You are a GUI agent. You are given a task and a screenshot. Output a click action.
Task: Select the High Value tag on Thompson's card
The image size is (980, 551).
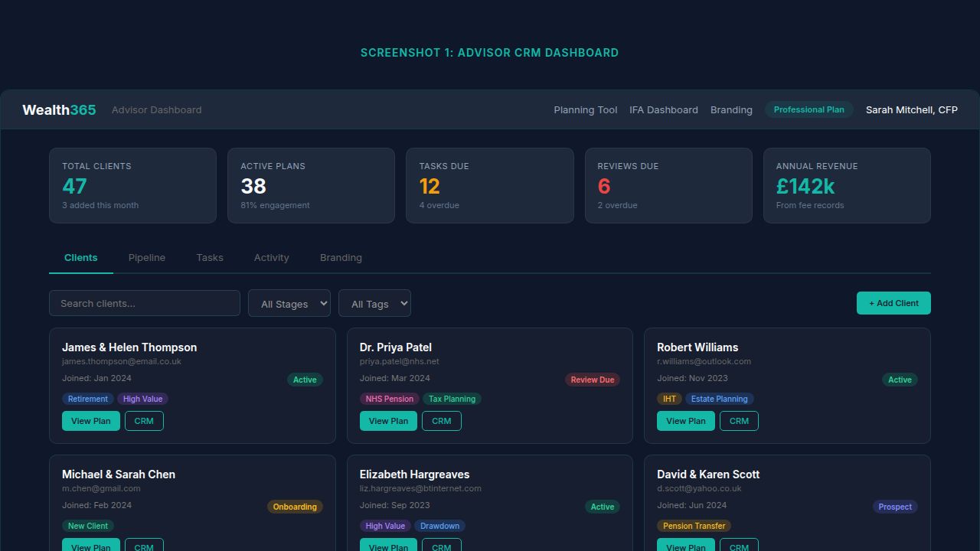pyautogui.click(x=142, y=399)
